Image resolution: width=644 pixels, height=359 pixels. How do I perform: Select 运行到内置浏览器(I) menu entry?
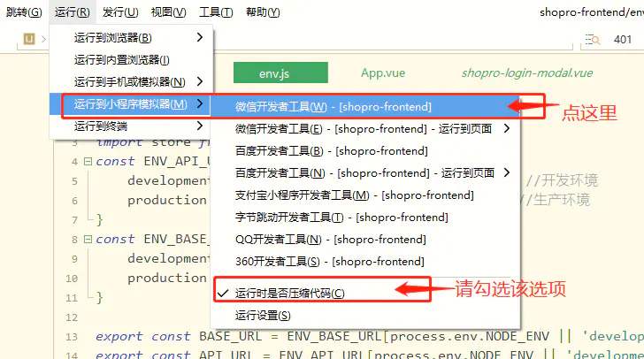click(132, 60)
